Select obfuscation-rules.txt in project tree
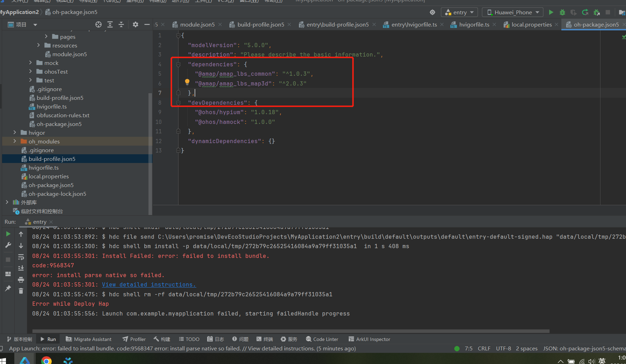 pyautogui.click(x=63, y=115)
